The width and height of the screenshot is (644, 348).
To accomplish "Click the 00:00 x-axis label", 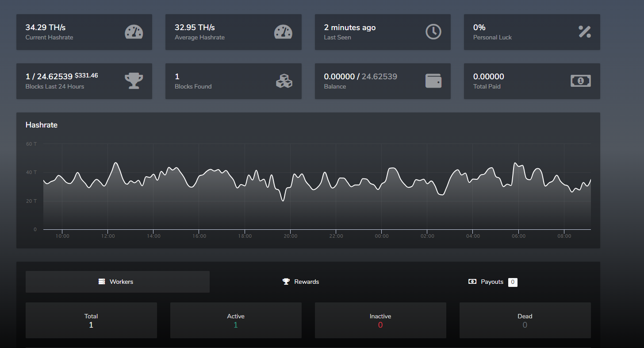I will click(382, 236).
